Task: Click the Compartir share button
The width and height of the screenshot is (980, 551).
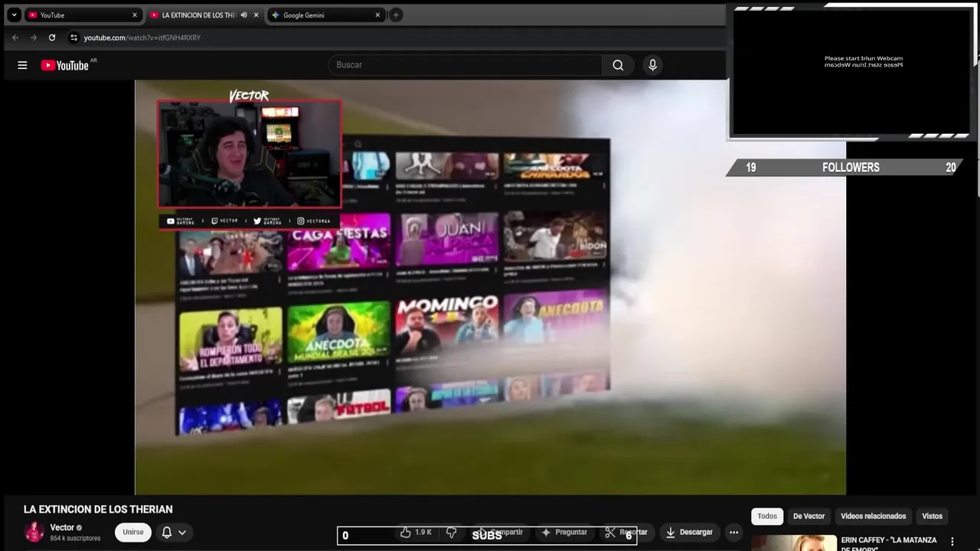Action: pyautogui.click(x=501, y=532)
